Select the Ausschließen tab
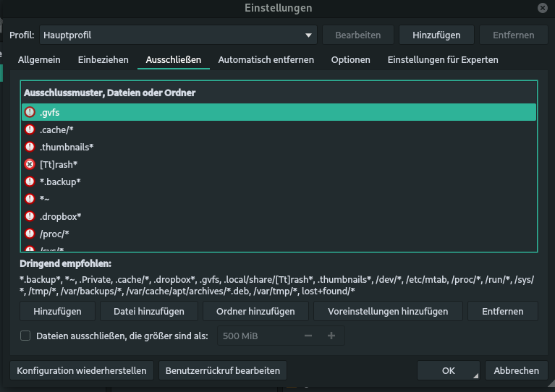This screenshot has height=392, width=555. (174, 60)
